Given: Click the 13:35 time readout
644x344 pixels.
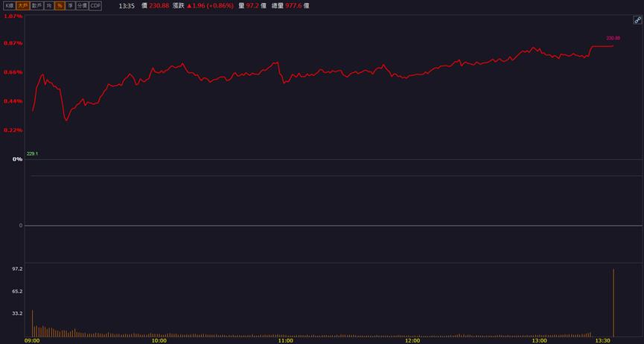Looking at the screenshot, I should coord(127,6).
